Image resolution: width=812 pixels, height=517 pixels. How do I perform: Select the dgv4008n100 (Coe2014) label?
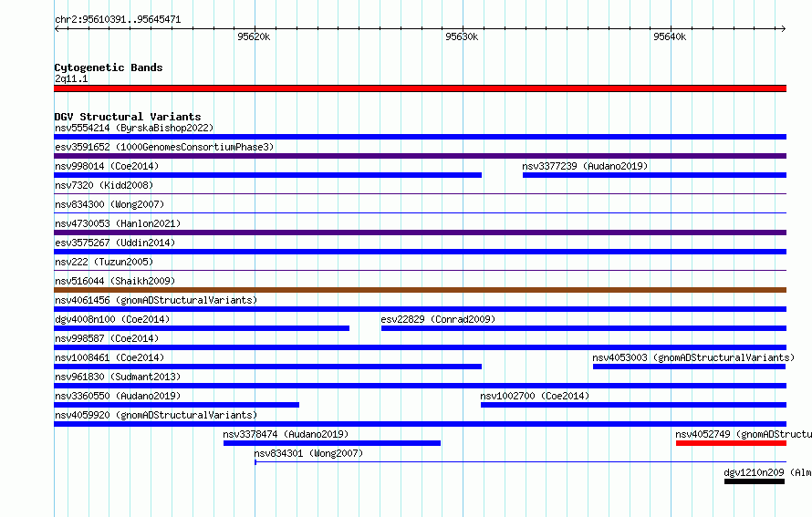click(x=112, y=319)
